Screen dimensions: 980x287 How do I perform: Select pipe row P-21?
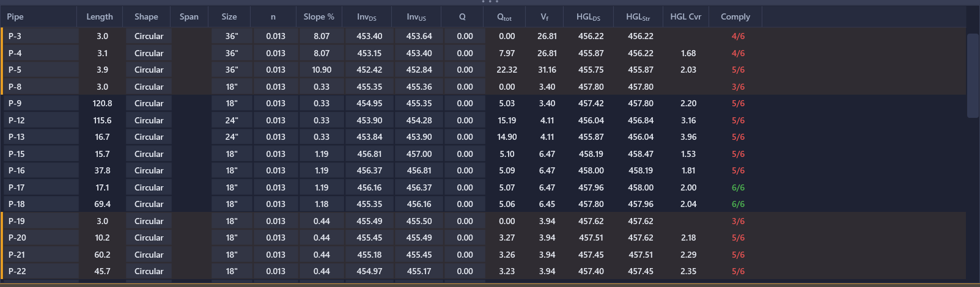pyautogui.click(x=483, y=255)
